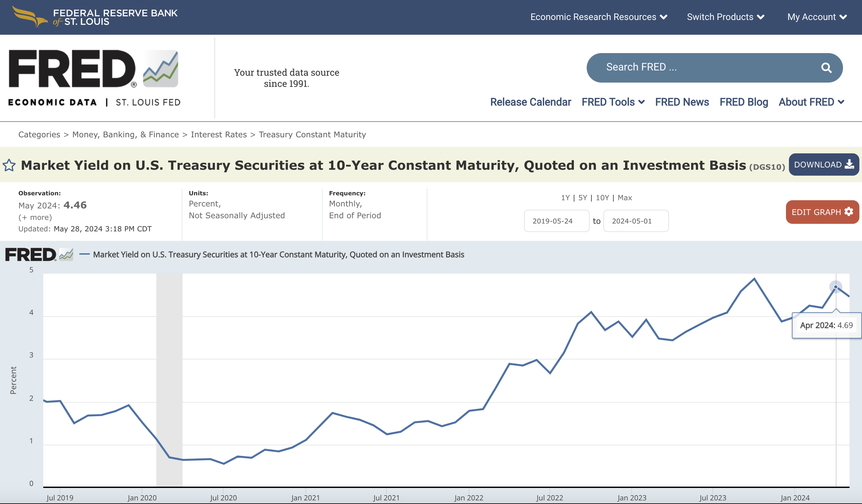
Task: Click the EDIT GRAPH button
Action: pyautogui.click(x=822, y=212)
